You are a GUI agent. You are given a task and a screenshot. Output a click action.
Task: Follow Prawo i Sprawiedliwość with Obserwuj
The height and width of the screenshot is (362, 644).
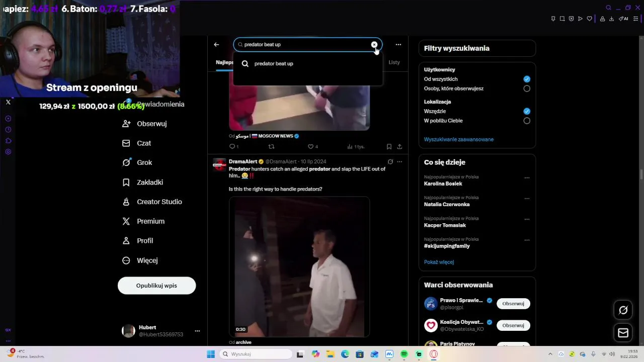tap(513, 304)
